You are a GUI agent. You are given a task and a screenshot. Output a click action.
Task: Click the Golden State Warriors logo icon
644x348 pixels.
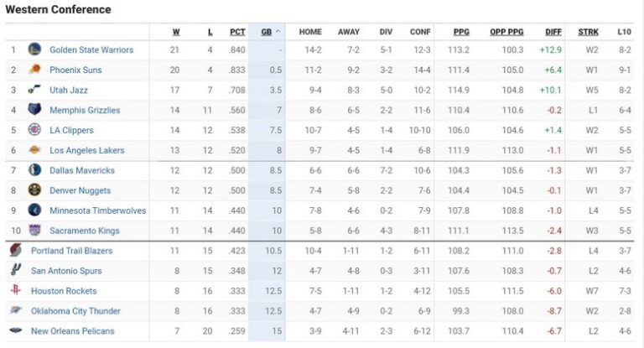pyautogui.click(x=34, y=49)
